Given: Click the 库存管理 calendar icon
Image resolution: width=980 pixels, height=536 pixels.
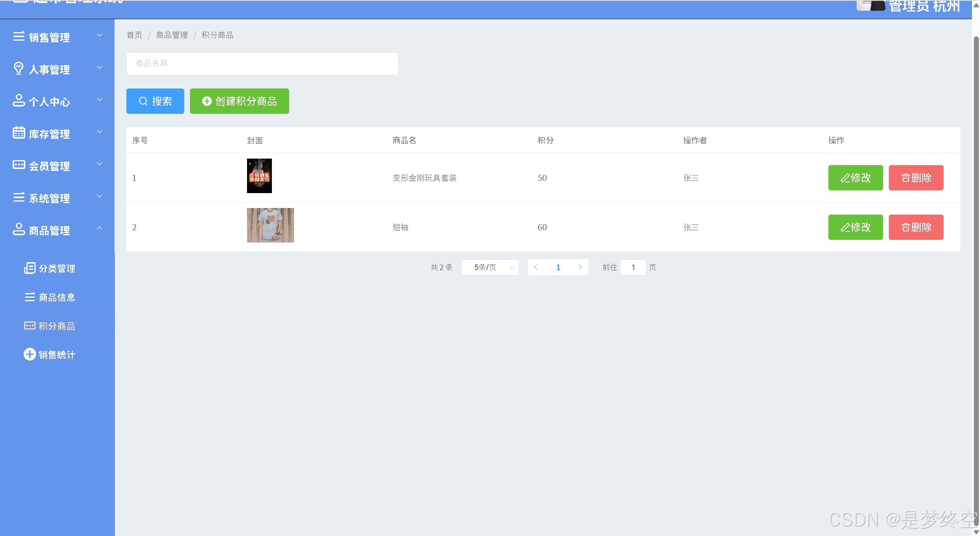Looking at the screenshot, I should (19, 133).
